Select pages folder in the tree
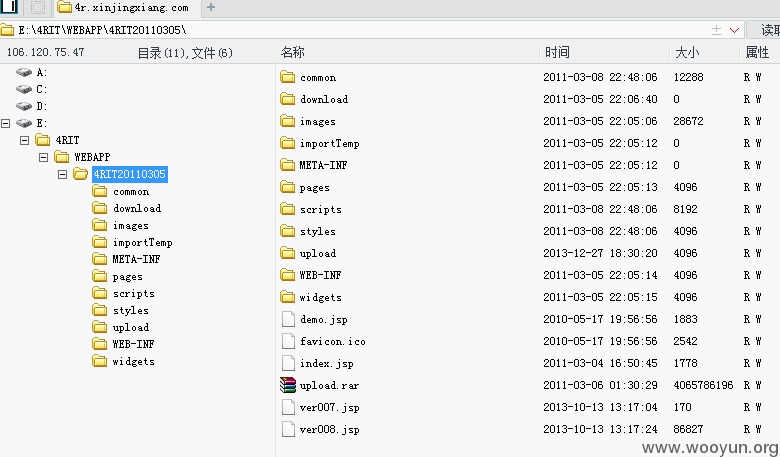The width and height of the screenshot is (780, 457). (x=127, y=276)
